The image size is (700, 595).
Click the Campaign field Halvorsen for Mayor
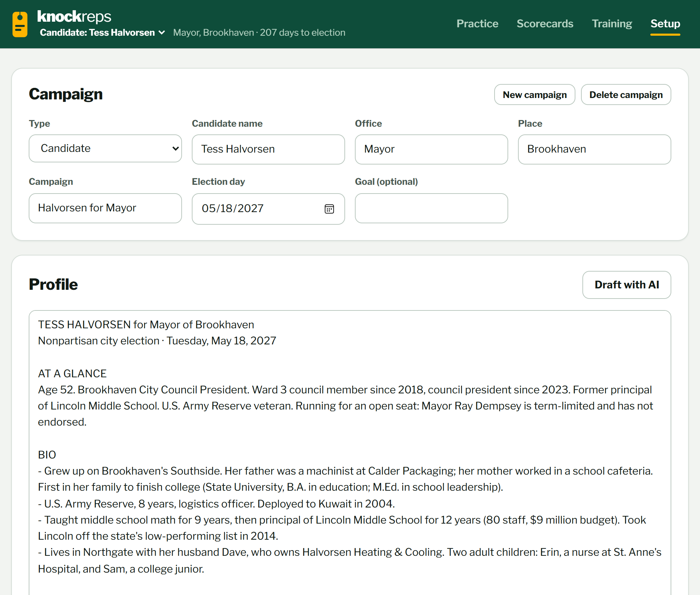(x=105, y=208)
